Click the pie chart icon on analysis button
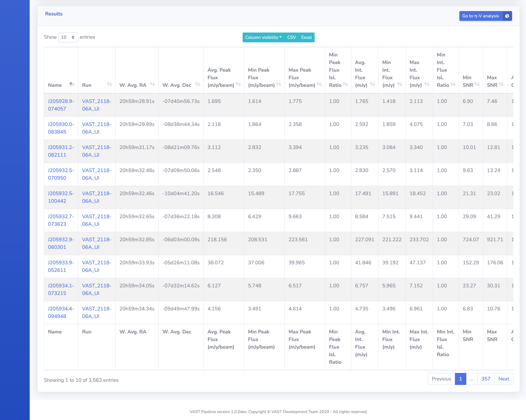 click(507, 16)
